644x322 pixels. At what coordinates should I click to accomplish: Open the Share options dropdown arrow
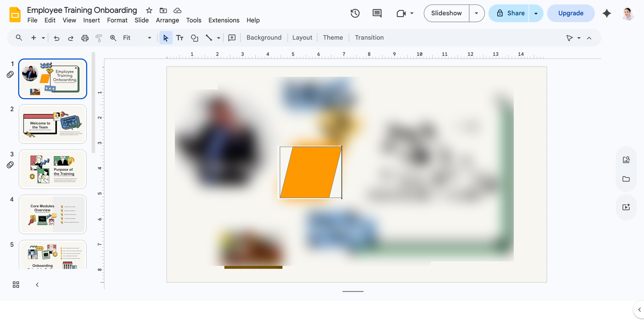(536, 13)
